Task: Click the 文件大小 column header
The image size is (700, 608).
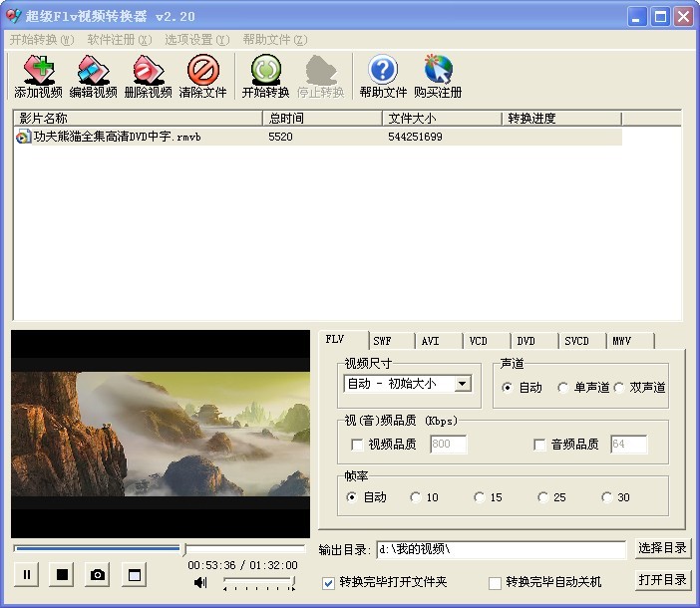Action: tap(442, 119)
